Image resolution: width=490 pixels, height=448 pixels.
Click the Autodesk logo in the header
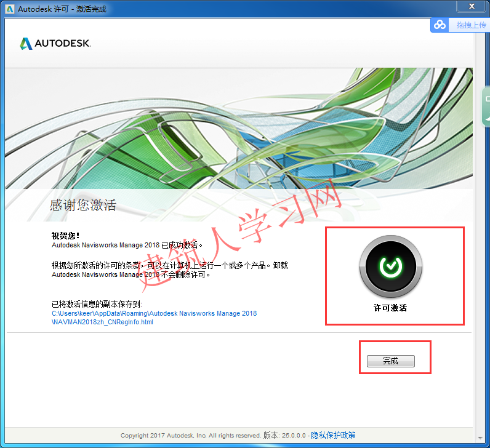pyautogui.click(x=55, y=44)
